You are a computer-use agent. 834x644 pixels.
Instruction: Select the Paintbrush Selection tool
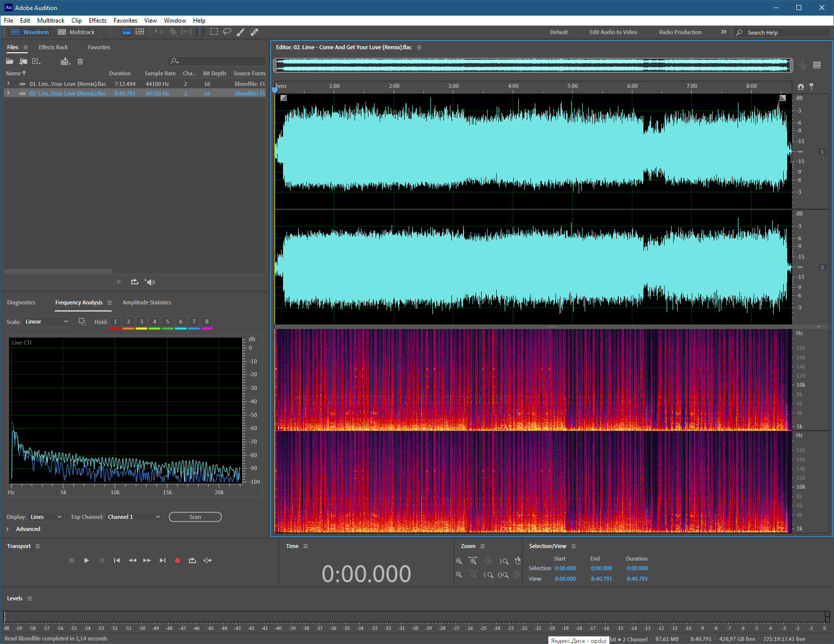pos(241,32)
